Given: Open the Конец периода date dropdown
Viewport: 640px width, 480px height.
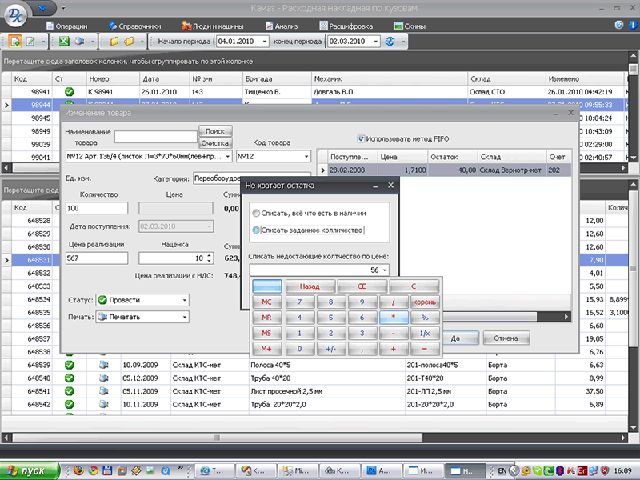Looking at the screenshot, I should coord(376,41).
